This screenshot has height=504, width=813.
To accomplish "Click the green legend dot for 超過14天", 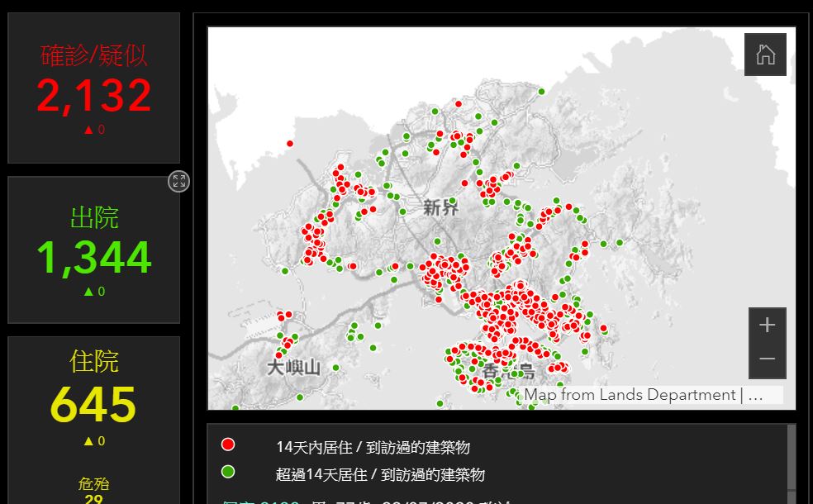I will [227, 472].
